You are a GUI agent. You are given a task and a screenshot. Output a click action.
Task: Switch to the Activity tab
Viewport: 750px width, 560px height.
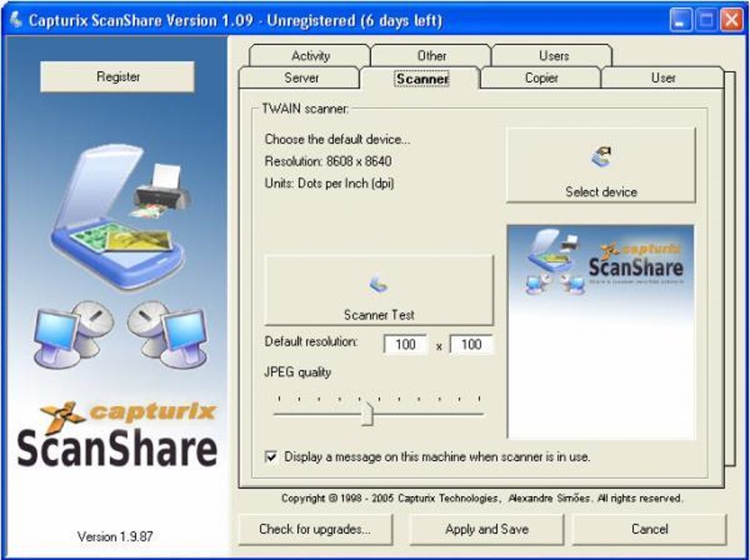coord(310,55)
